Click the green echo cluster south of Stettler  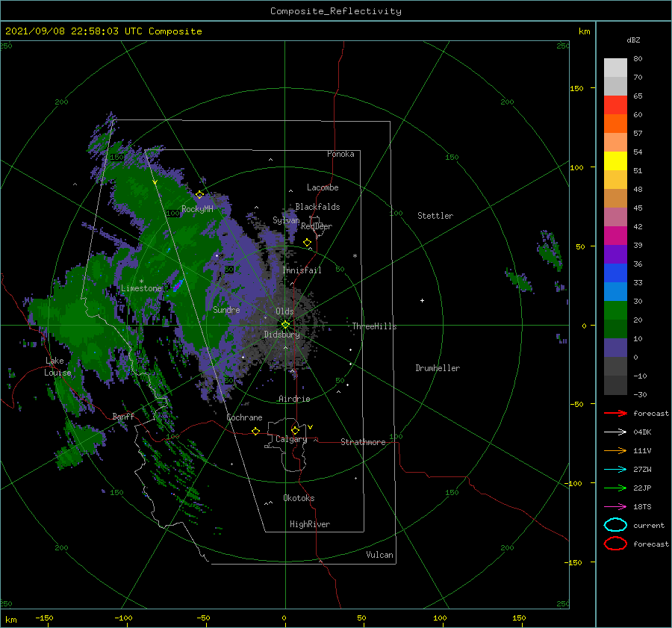tap(519, 281)
